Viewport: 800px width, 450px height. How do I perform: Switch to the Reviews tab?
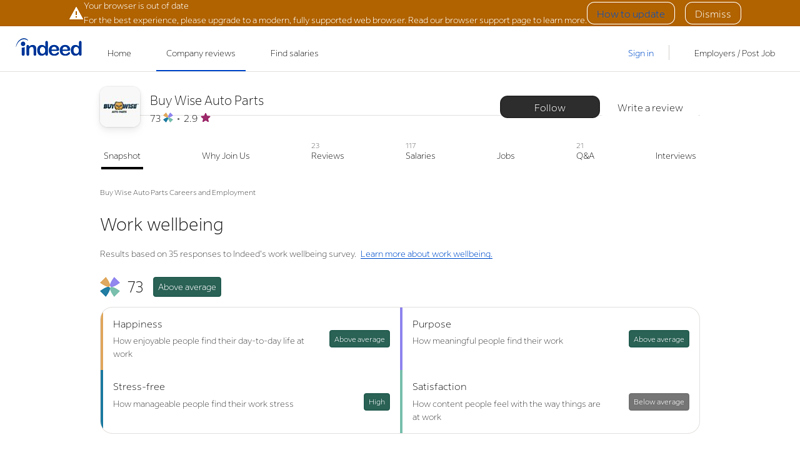[x=327, y=155]
